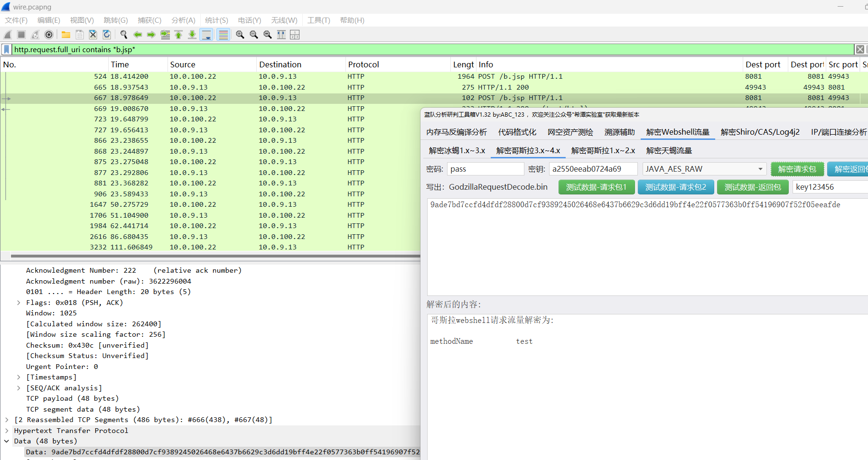This screenshot has width=868, height=460.
Task: Open the 统计(S) menu
Action: (x=217, y=20)
